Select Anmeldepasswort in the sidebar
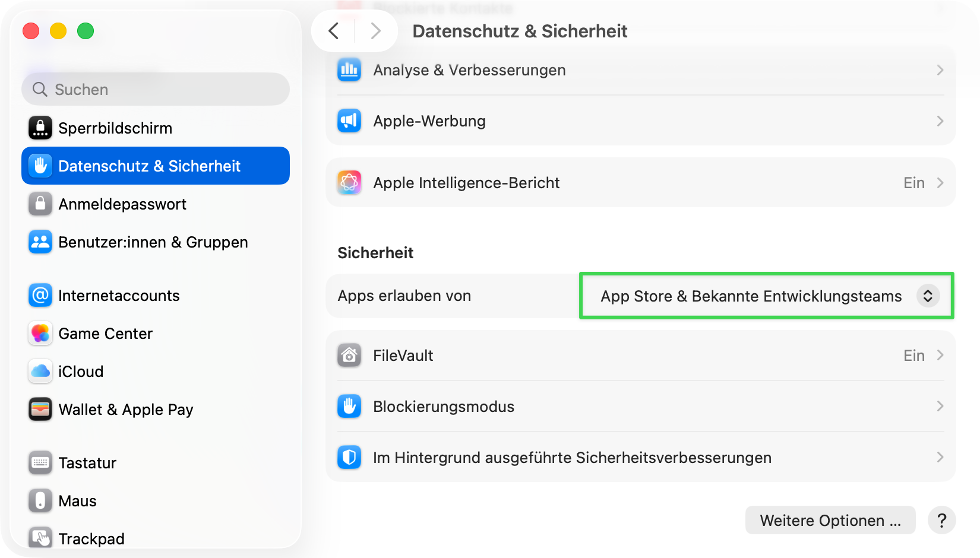 (122, 204)
